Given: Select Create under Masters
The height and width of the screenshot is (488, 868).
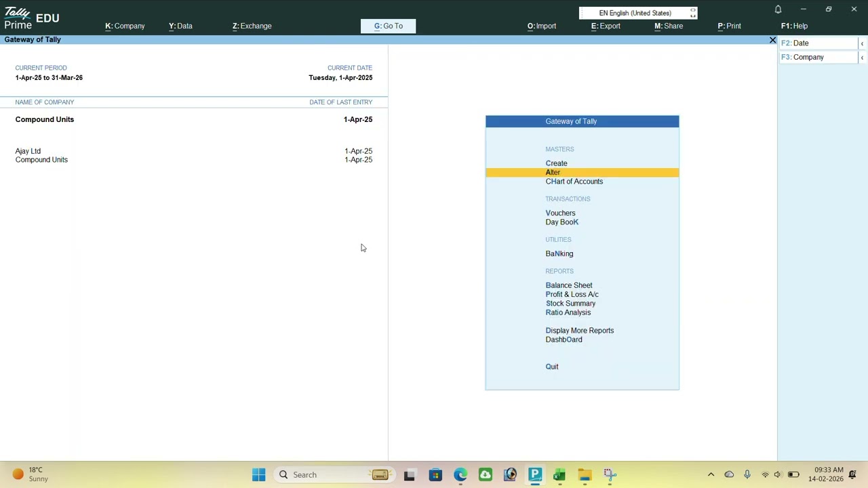Looking at the screenshot, I should [x=556, y=163].
